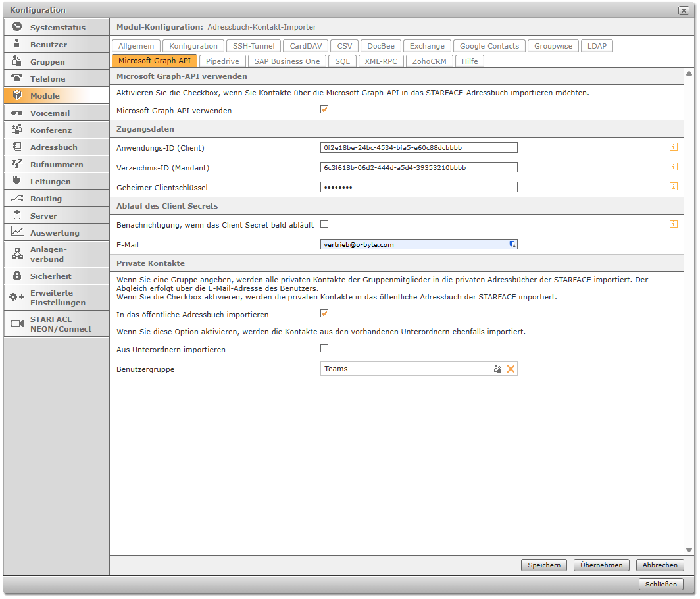Click the info icon beside Verzeichnis-ID field
Viewport: 700px width, 599px height.
tap(673, 167)
